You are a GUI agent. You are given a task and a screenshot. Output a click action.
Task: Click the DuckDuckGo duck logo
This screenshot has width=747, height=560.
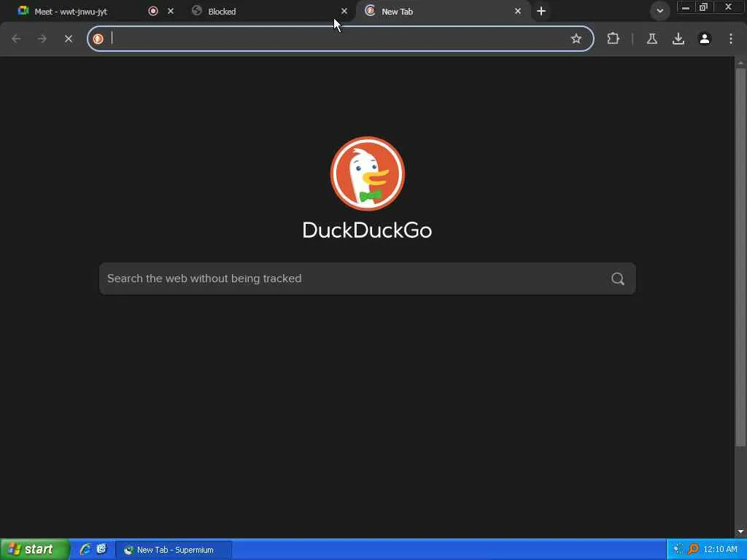[x=368, y=174]
